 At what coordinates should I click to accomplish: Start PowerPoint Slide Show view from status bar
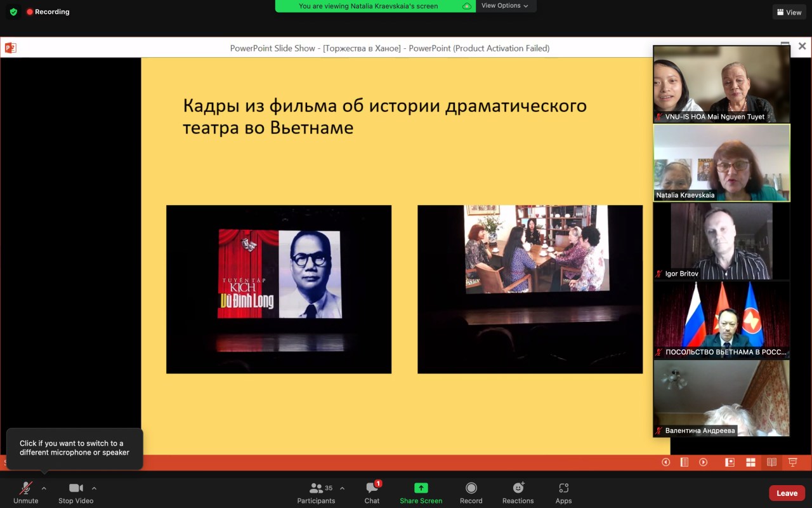point(792,462)
